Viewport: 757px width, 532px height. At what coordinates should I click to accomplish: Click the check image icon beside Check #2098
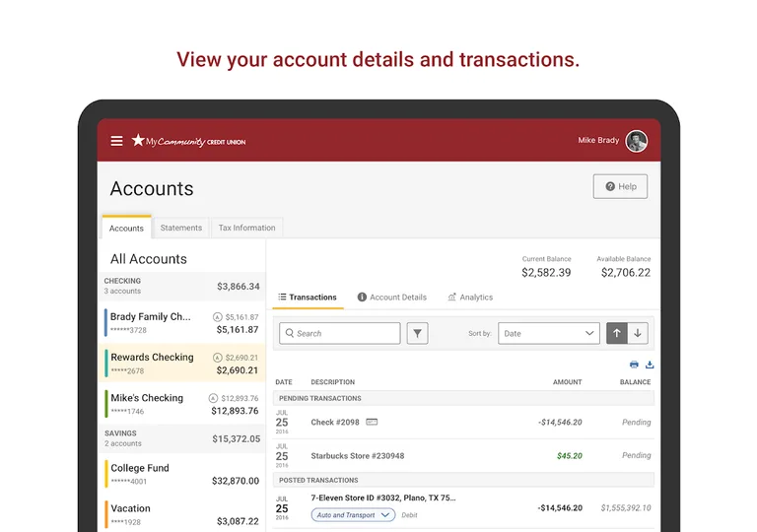(x=372, y=422)
